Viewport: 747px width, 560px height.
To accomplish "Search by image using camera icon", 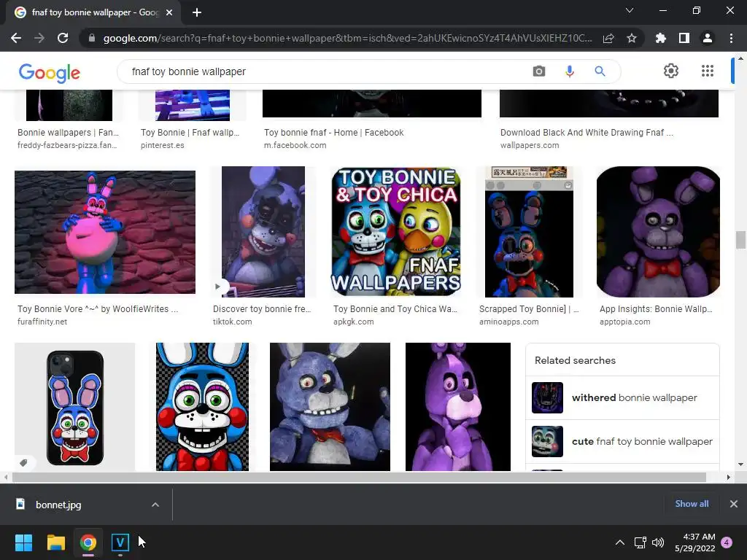I will click(x=539, y=71).
